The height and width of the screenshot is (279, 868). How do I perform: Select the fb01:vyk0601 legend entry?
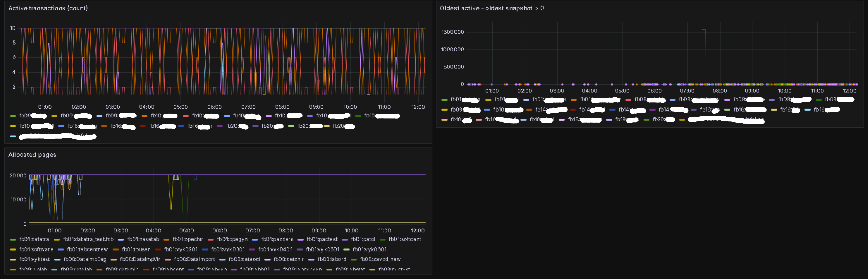point(370,249)
